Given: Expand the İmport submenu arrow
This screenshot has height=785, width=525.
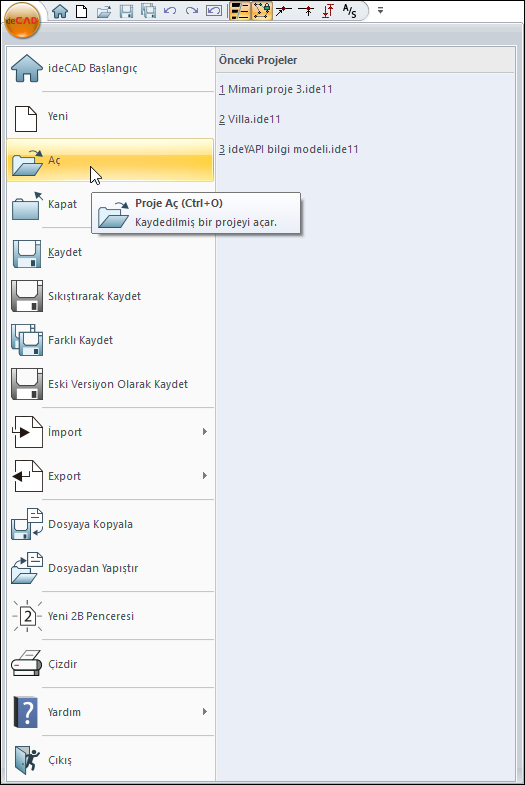Looking at the screenshot, I should (x=205, y=432).
